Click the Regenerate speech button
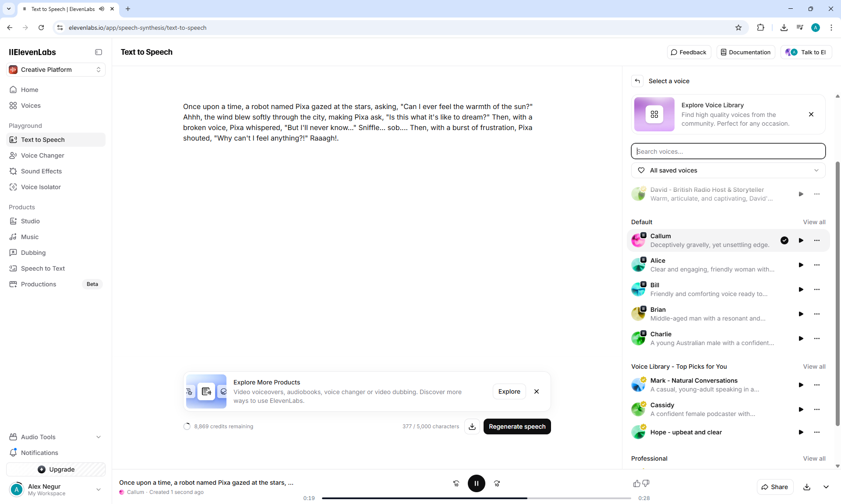Viewport: 841px width, 504px height. coord(517,426)
